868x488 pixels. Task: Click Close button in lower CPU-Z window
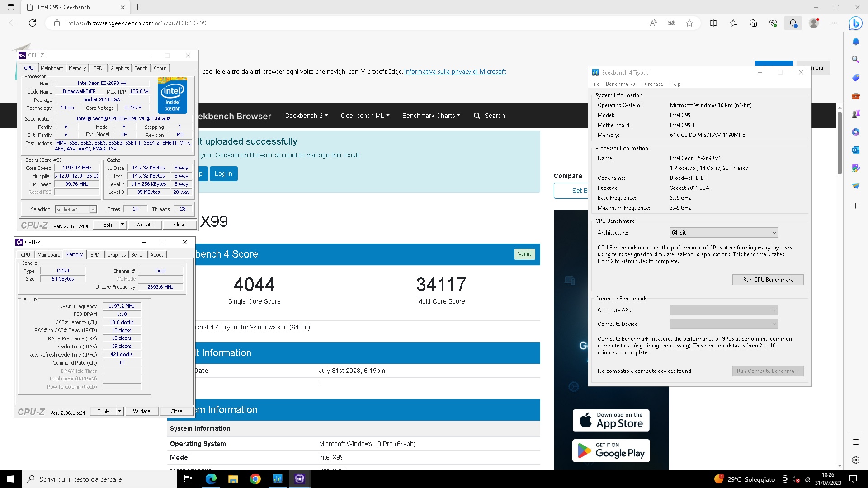pyautogui.click(x=176, y=411)
